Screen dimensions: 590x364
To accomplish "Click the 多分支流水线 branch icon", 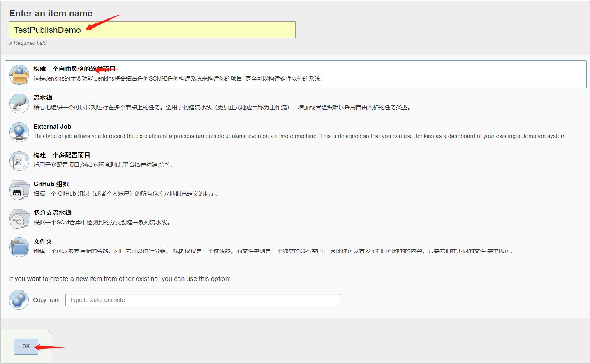I will click(x=19, y=219).
